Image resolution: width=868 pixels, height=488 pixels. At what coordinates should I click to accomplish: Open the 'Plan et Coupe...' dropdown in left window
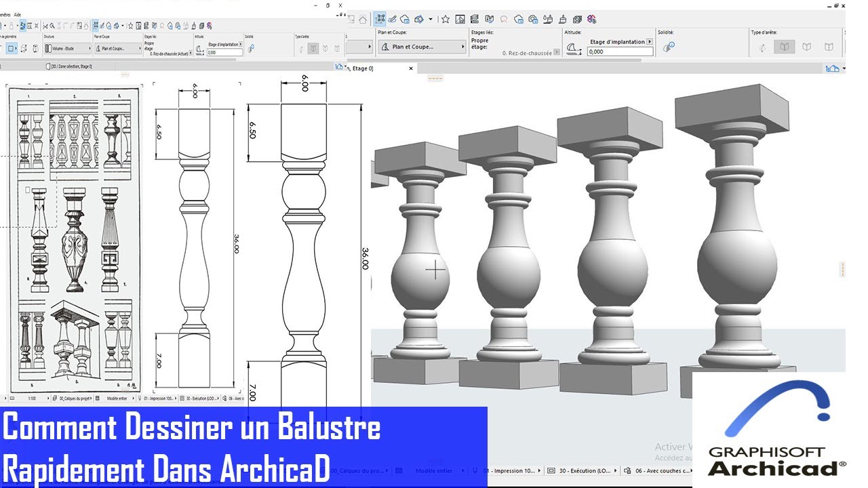pyautogui.click(x=117, y=48)
